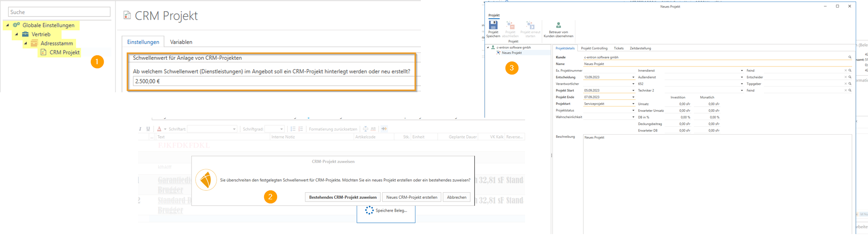Open the Projekt Controlling tab

(594, 48)
